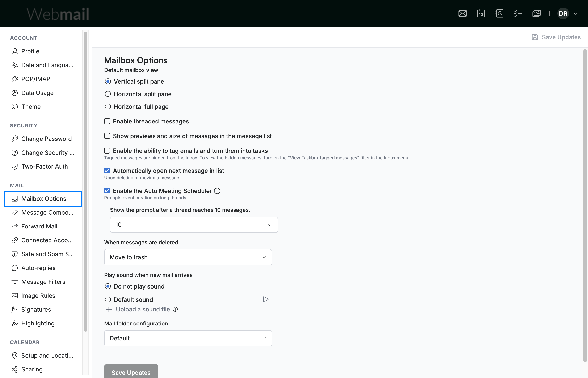Click the Mailbox Options heading text
The height and width of the screenshot is (378, 588).
136,60
